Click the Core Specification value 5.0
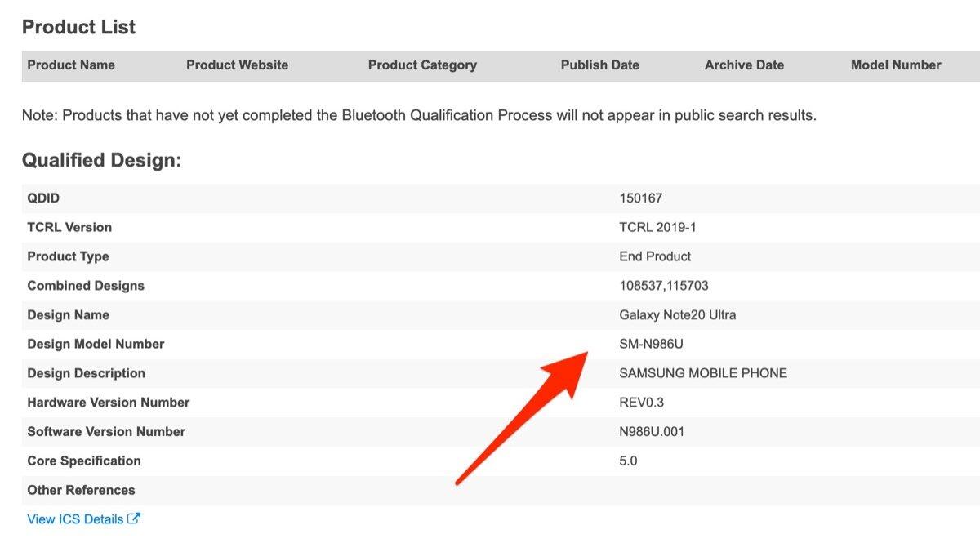 point(628,461)
